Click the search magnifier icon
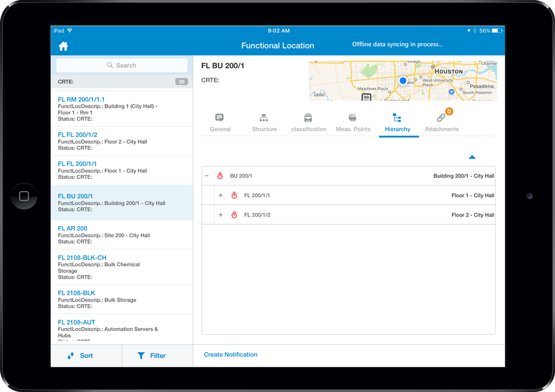The image size is (555, 392). coord(110,65)
